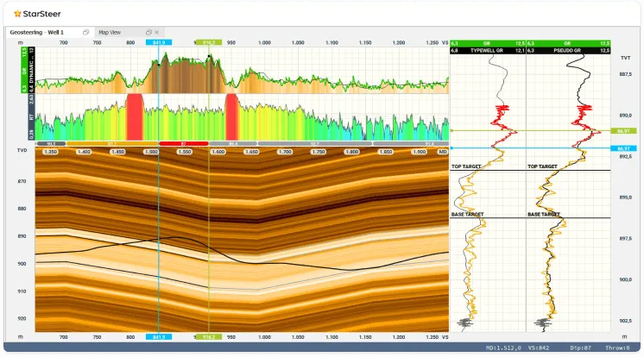Click the green GR header of horizontal log track
The height and width of the screenshot is (357, 644).
[x=24, y=70]
